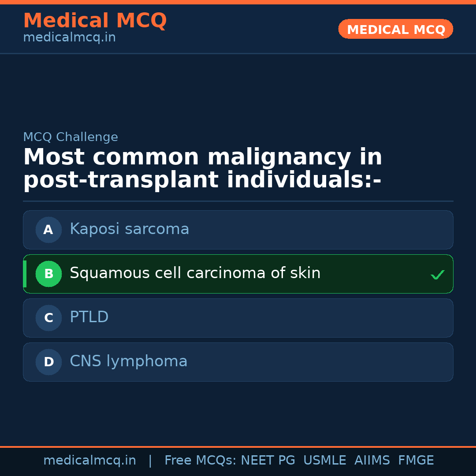Click the letter C circle badge
The height and width of the screenshot is (476, 476).
point(48,318)
